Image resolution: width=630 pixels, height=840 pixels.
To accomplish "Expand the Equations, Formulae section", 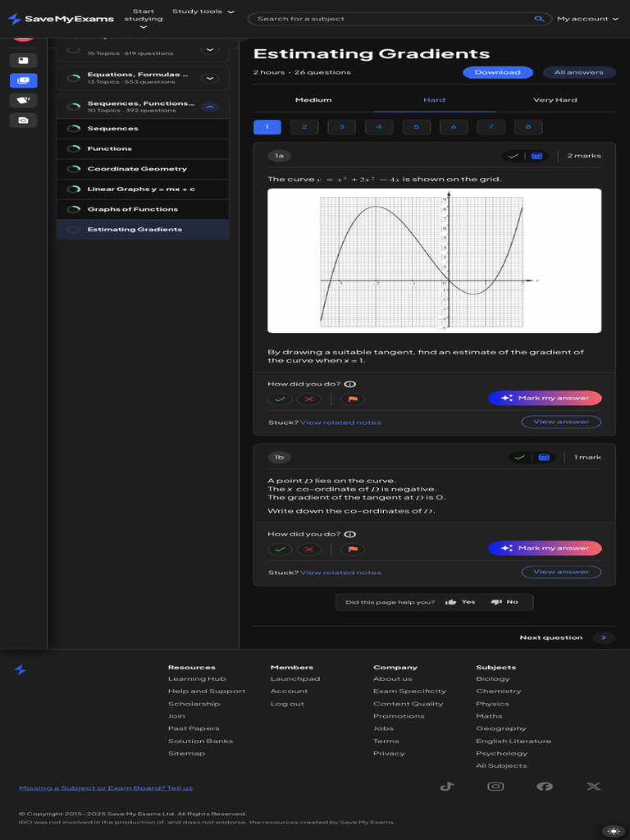I will 210,78.
